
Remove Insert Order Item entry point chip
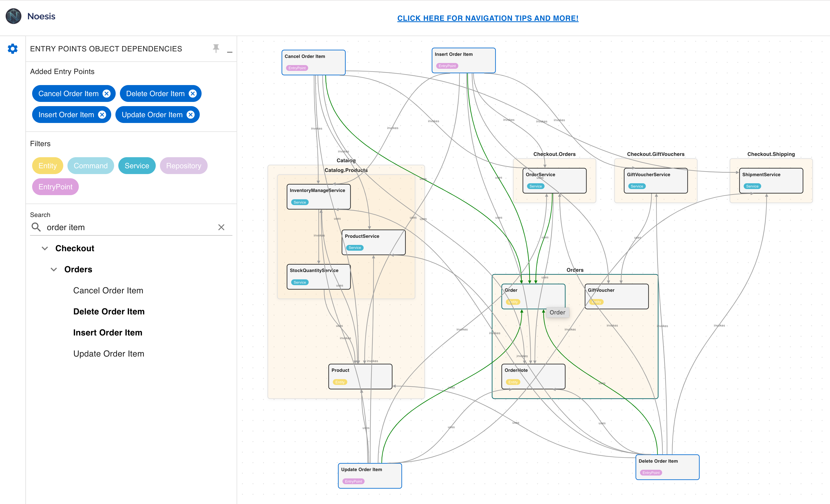102,115
